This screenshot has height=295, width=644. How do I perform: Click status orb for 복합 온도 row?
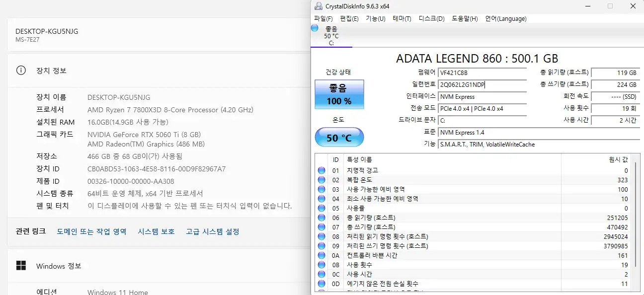(321, 180)
